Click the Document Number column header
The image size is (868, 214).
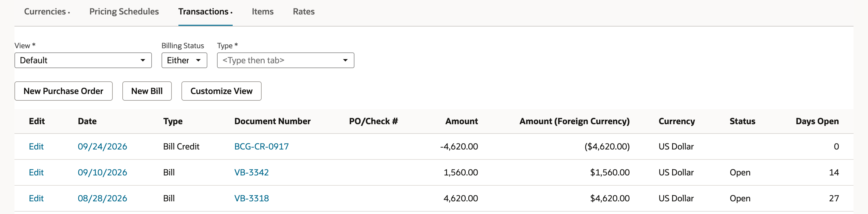272,121
